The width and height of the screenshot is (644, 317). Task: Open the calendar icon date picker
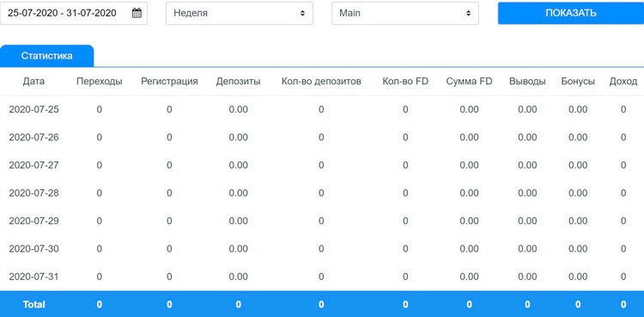tap(137, 13)
